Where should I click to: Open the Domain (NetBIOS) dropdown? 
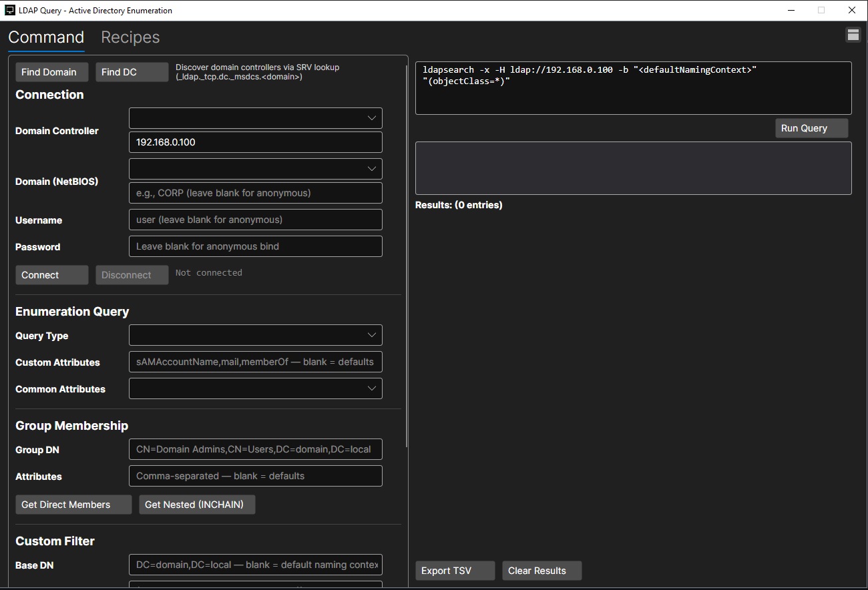coord(256,169)
